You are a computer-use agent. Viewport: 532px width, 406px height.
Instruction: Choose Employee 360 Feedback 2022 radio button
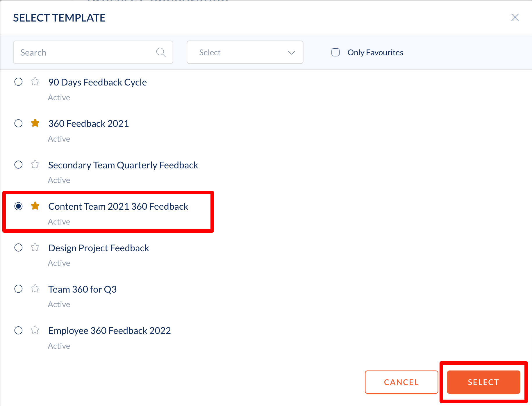18,330
